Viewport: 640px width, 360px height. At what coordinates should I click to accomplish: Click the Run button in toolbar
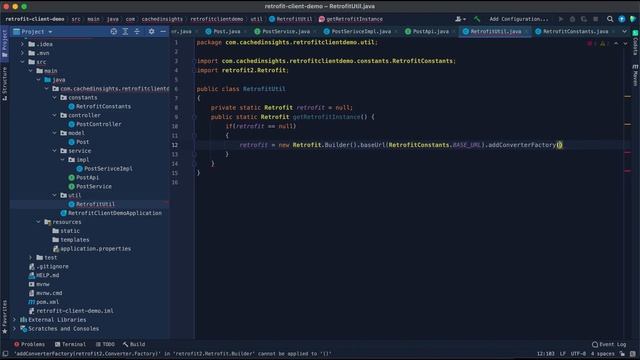point(561,19)
